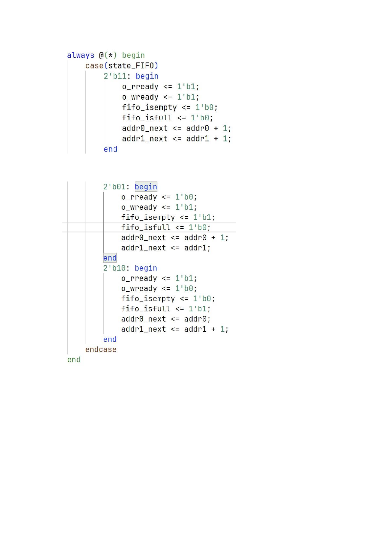Screen dimensions: 392x554
Task: Click 'fifo_isfull' in the 2'b10 block
Action: pos(146,309)
